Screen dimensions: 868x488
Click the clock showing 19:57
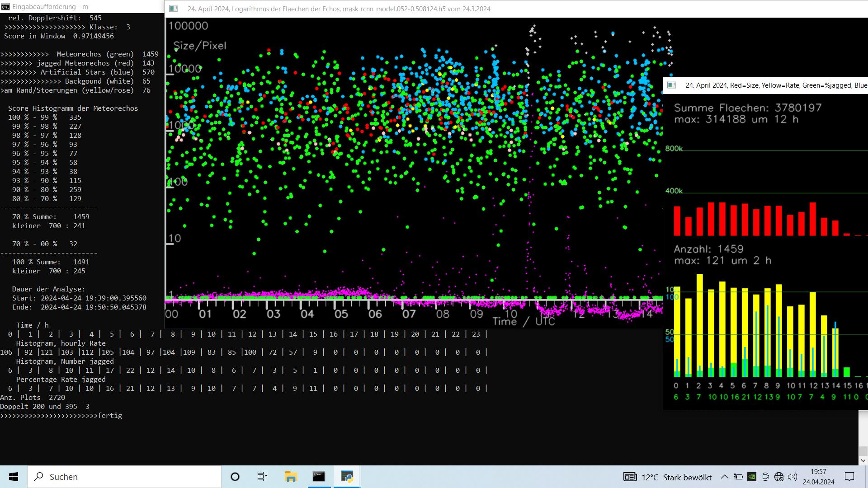point(818,477)
